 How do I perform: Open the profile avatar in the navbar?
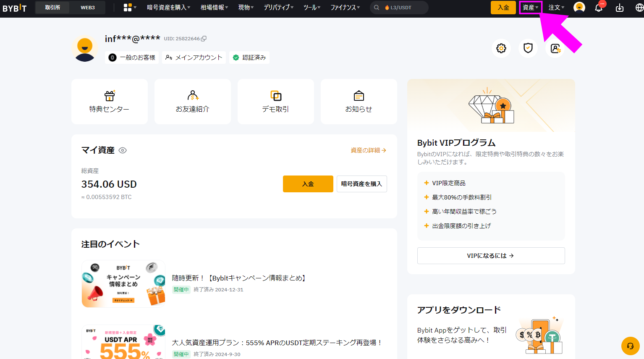tap(579, 8)
